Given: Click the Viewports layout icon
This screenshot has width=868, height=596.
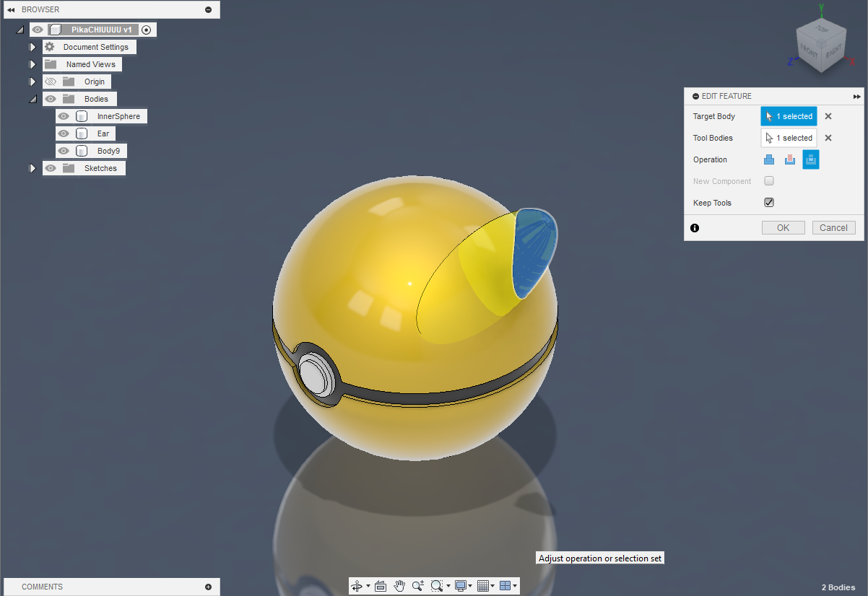Looking at the screenshot, I should point(505,586).
